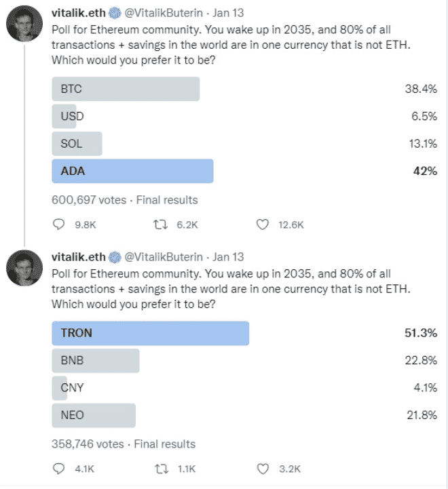Like the first poll tweet
Screen dimensions: 448x489
click(x=262, y=224)
